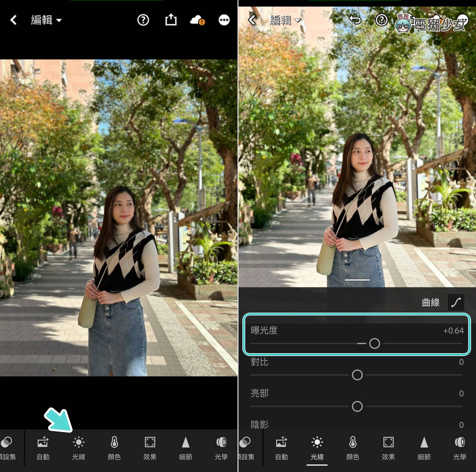Open 顏色 color panel in left screen
Viewport: 476px width, 472px height.
click(114, 448)
